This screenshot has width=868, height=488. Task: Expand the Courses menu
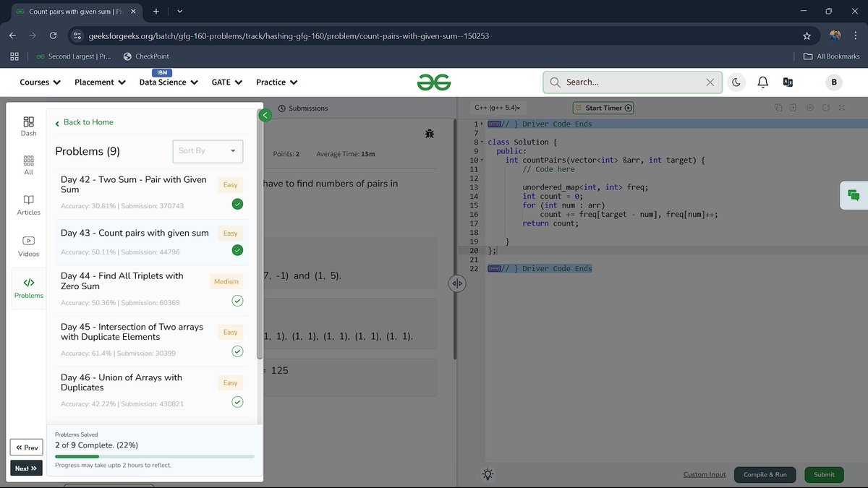tap(40, 82)
